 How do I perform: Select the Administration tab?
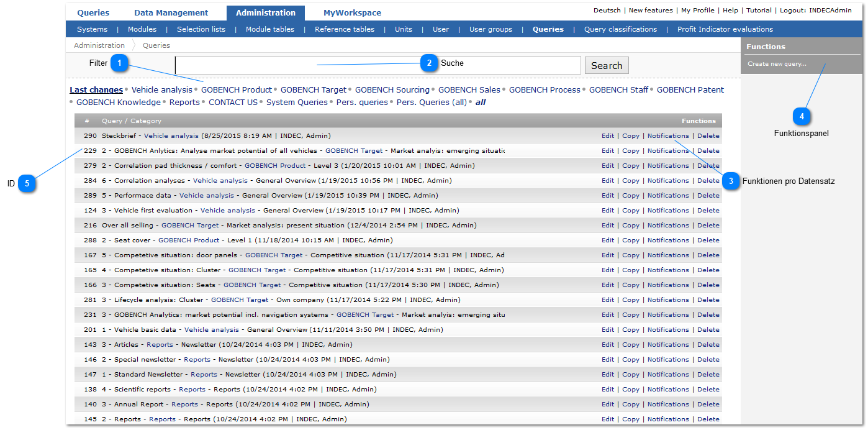point(266,12)
